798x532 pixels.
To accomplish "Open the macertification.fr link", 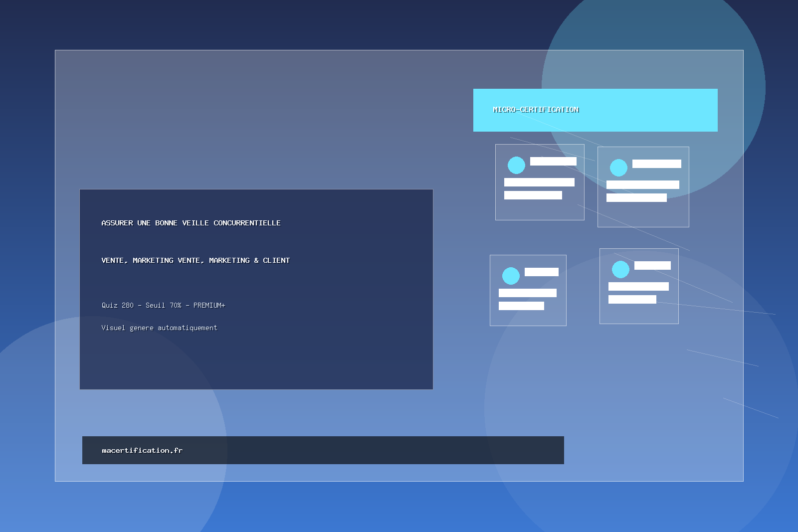I will [x=142, y=450].
